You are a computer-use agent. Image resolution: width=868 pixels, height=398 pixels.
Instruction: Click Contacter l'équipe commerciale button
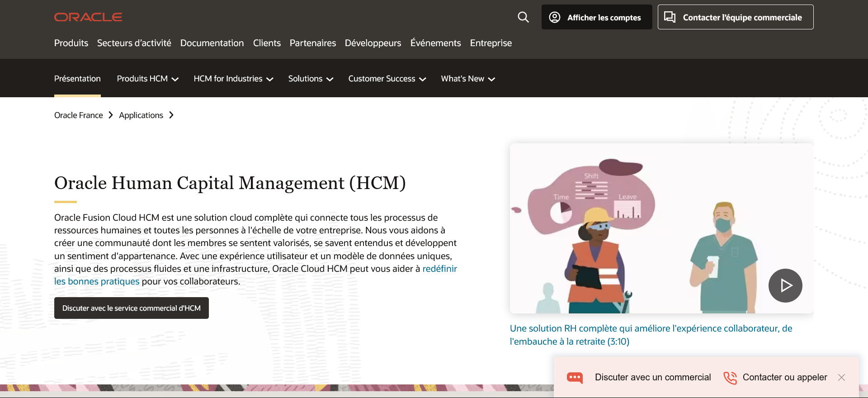[736, 17]
